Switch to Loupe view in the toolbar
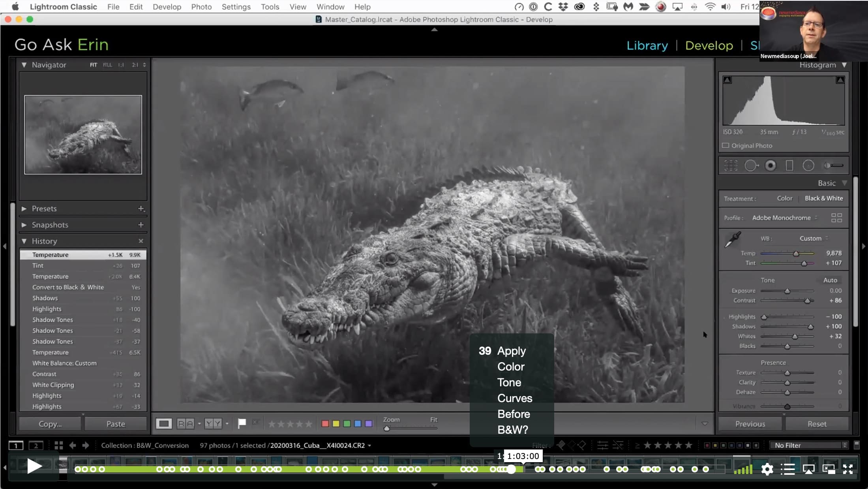Screen dimensions: 868x489 (x=164, y=424)
